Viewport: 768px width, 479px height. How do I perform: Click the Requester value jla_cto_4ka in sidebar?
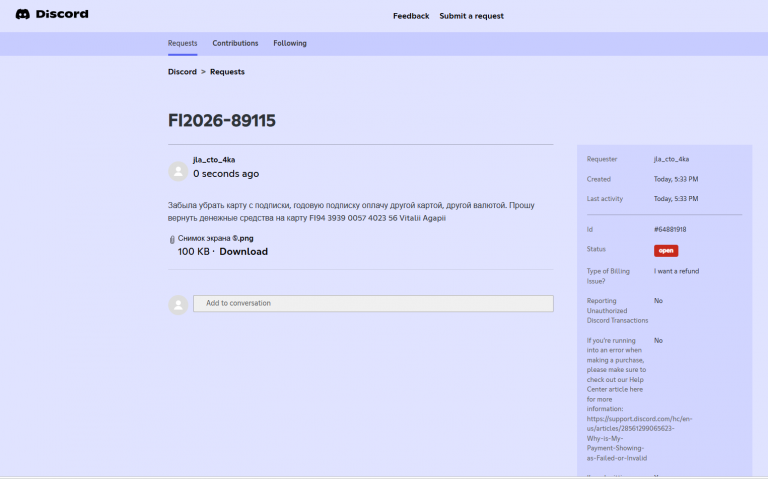[x=671, y=159]
